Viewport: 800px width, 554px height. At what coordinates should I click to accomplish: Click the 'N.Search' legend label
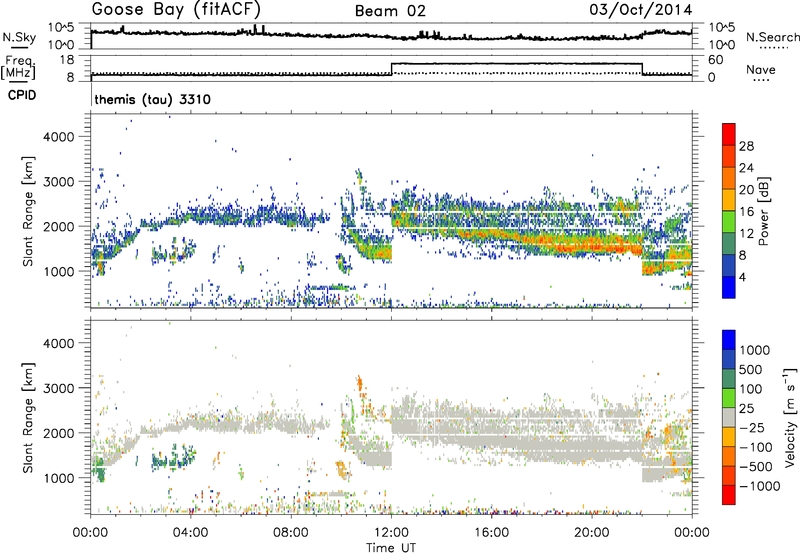point(772,37)
